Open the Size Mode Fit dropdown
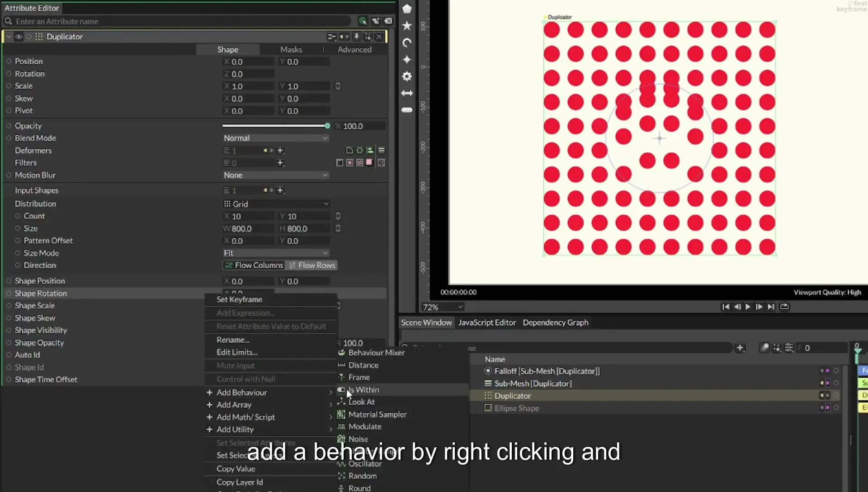The image size is (868, 492). click(276, 253)
